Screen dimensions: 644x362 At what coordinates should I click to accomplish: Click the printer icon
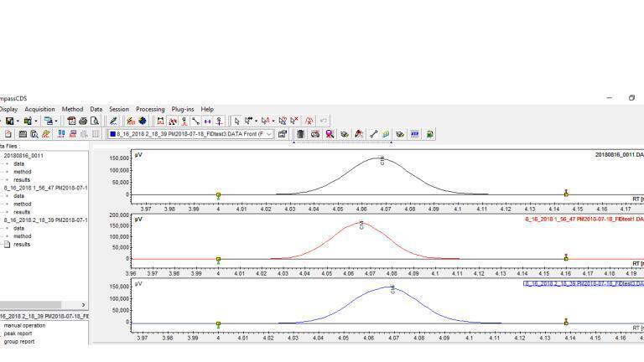[83, 121]
